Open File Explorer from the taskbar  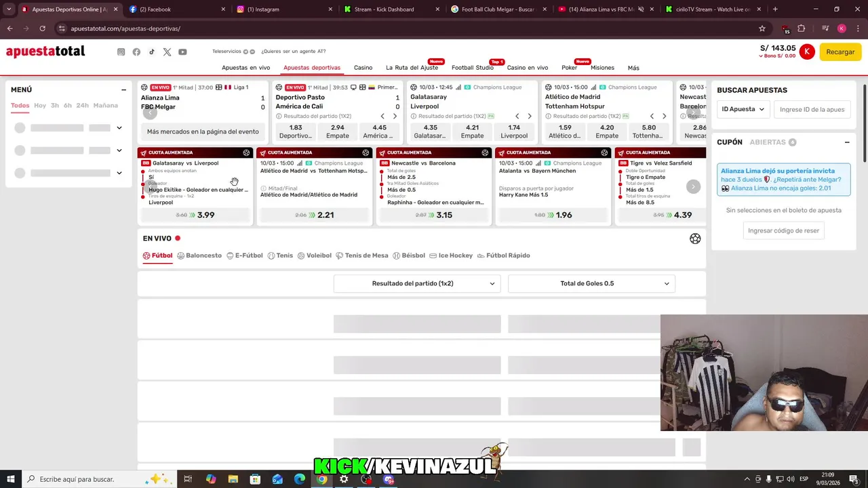[x=233, y=479]
